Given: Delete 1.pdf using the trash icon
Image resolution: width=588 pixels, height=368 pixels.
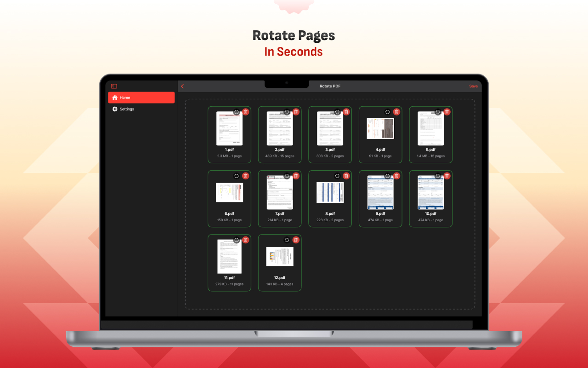Looking at the screenshot, I should pyautogui.click(x=245, y=112).
